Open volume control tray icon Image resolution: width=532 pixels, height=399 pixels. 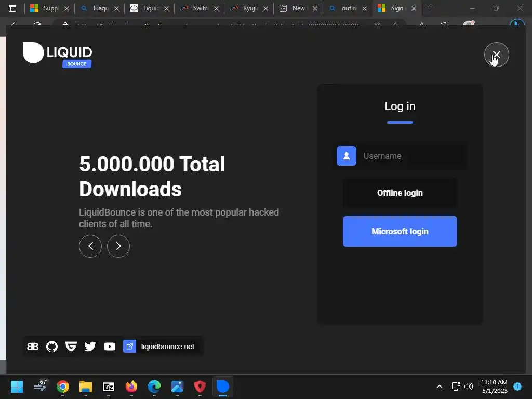click(469, 387)
